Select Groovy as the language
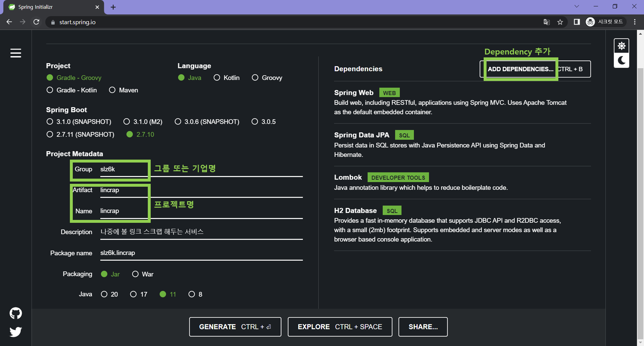 [267, 78]
